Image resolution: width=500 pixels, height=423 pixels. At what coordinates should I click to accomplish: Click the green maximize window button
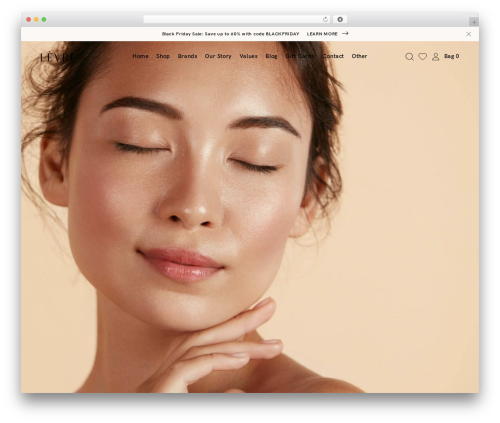[44, 19]
